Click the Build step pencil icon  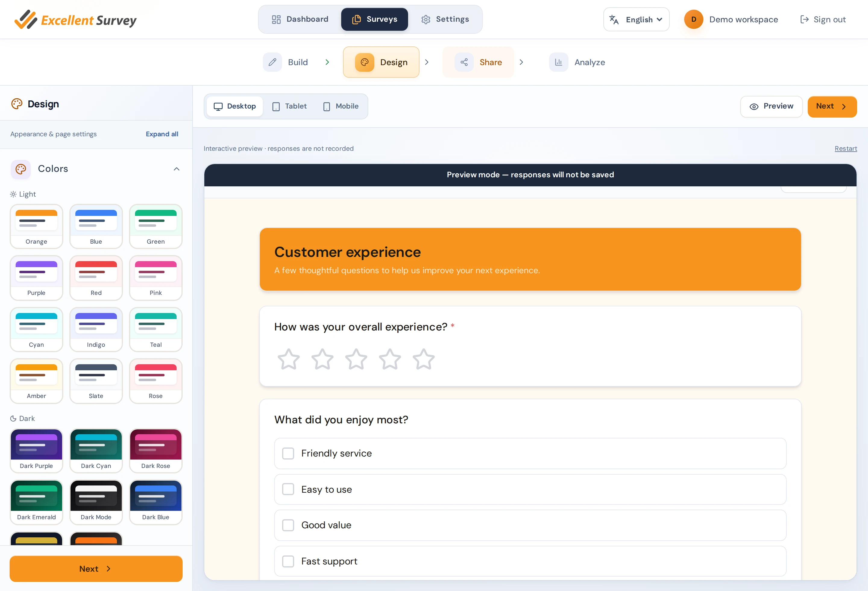(272, 62)
